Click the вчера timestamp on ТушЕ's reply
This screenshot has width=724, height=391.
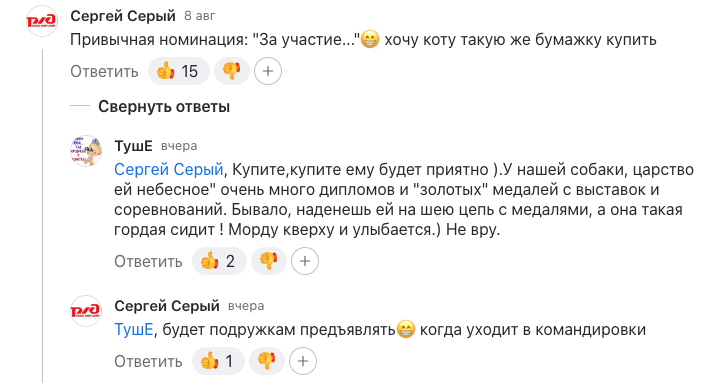click(x=179, y=146)
